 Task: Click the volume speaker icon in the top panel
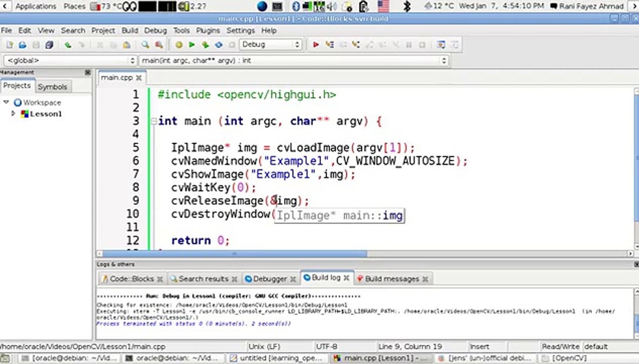(332, 6)
